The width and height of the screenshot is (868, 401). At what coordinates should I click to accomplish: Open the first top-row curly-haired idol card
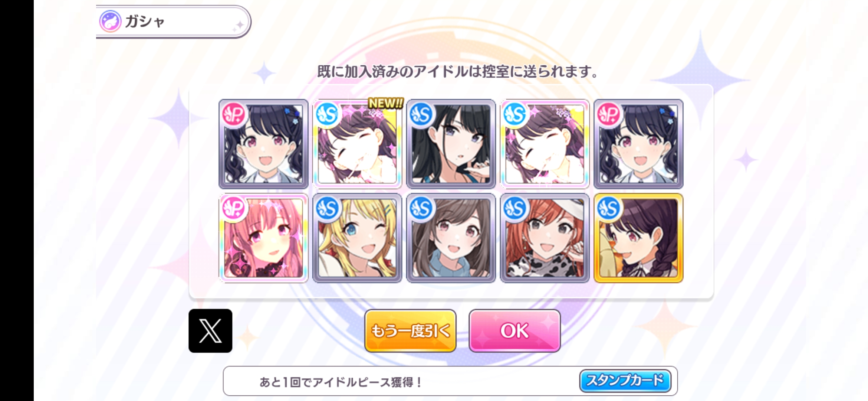pyautogui.click(x=263, y=144)
